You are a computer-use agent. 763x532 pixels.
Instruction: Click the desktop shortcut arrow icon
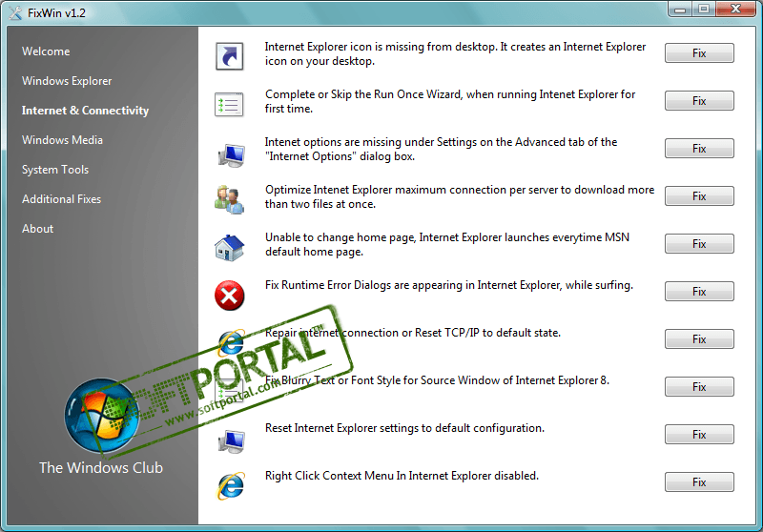pyautogui.click(x=229, y=56)
